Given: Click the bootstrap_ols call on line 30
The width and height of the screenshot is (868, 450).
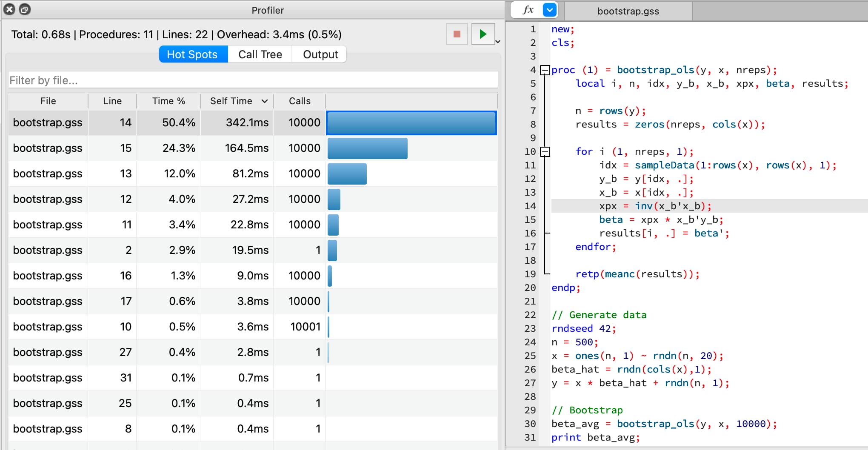Looking at the screenshot, I should 697,424.
